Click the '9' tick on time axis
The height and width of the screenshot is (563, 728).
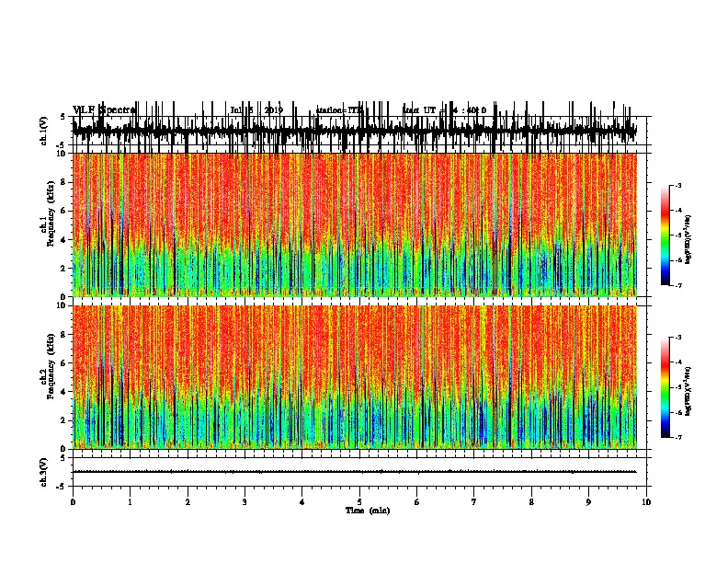tap(588, 501)
